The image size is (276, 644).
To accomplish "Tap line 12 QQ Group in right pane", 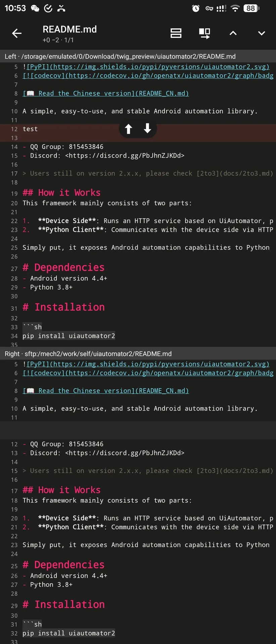I will [63, 444].
